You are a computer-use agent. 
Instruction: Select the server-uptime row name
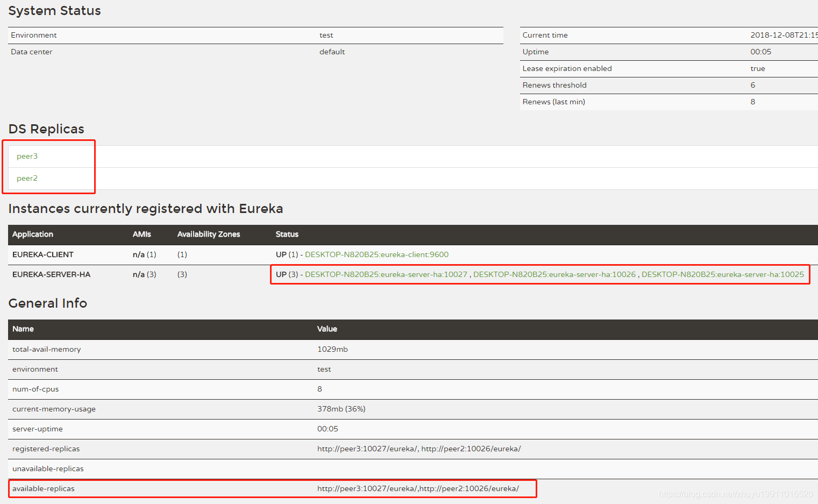tap(38, 429)
